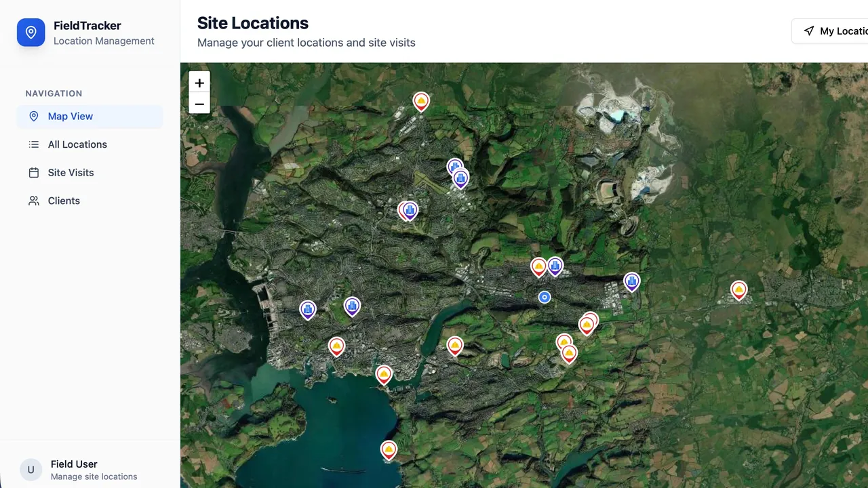Image resolution: width=868 pixels, height=488 pixels.
Task: Zoom in on the map
Action: (x=199, y=83)
